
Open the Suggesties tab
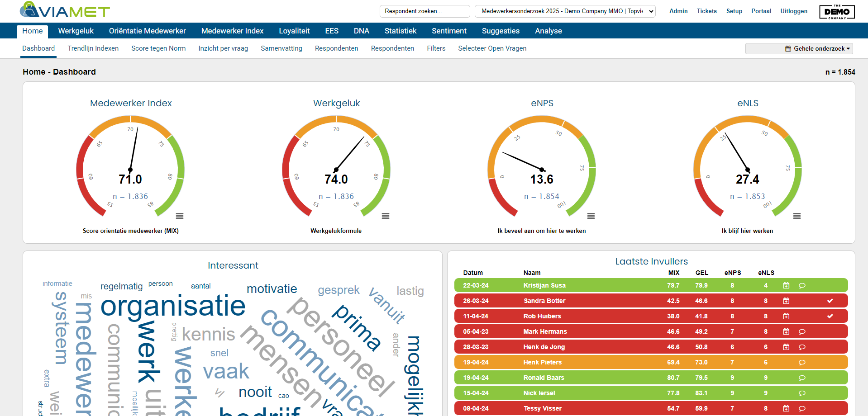click(x=501, y=31)
